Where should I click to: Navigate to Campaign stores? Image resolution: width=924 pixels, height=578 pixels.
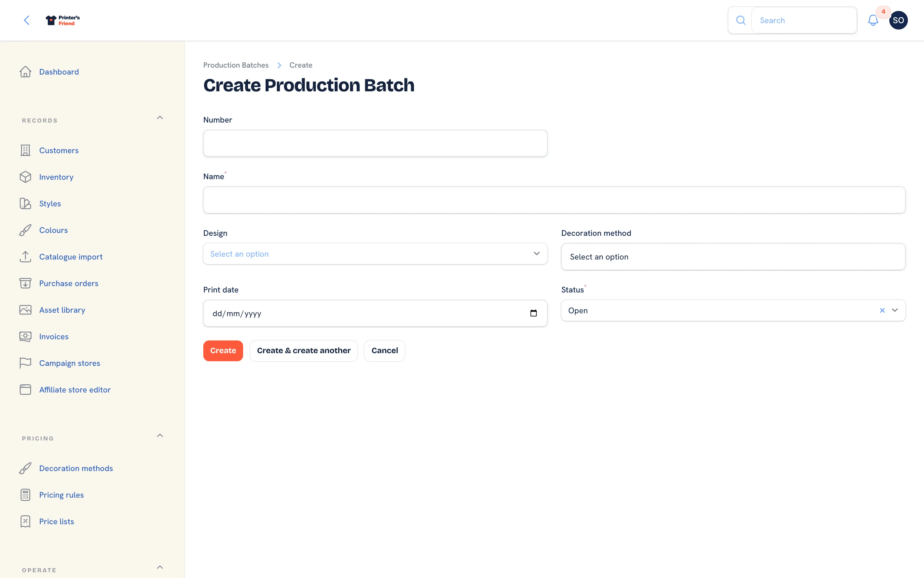click(70, 363)
